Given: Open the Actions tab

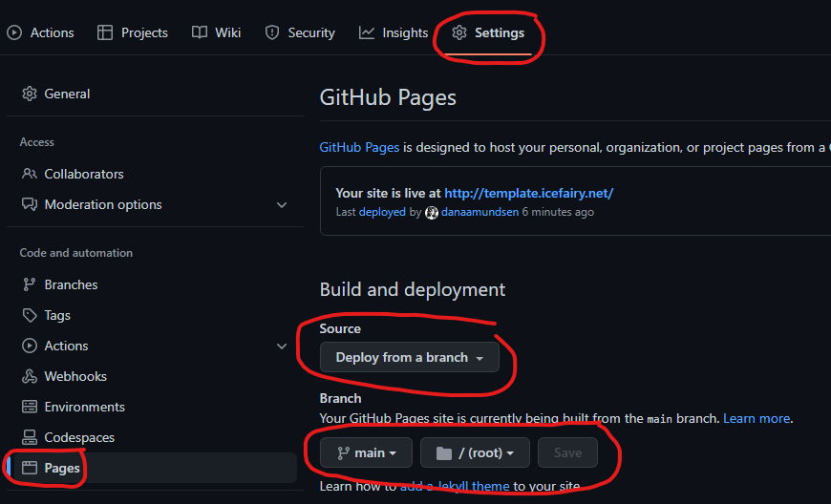Looking at the screenshot, I should [41, 32].
